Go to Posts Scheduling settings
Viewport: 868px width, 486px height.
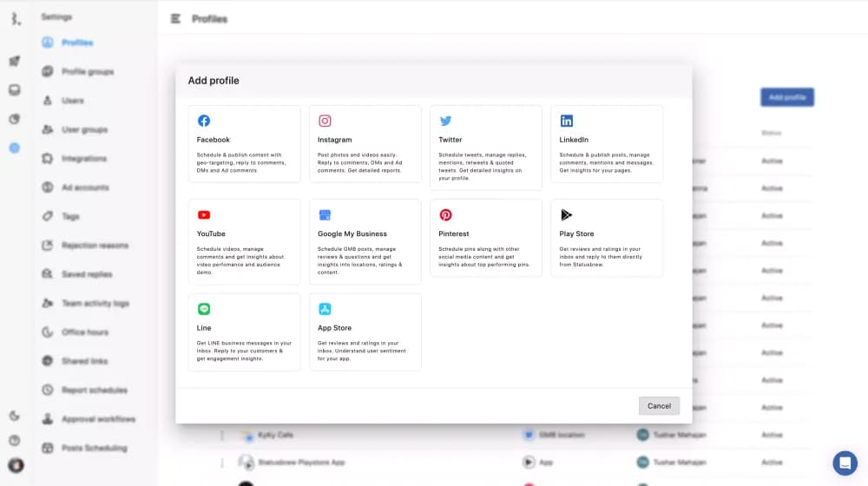85,448
